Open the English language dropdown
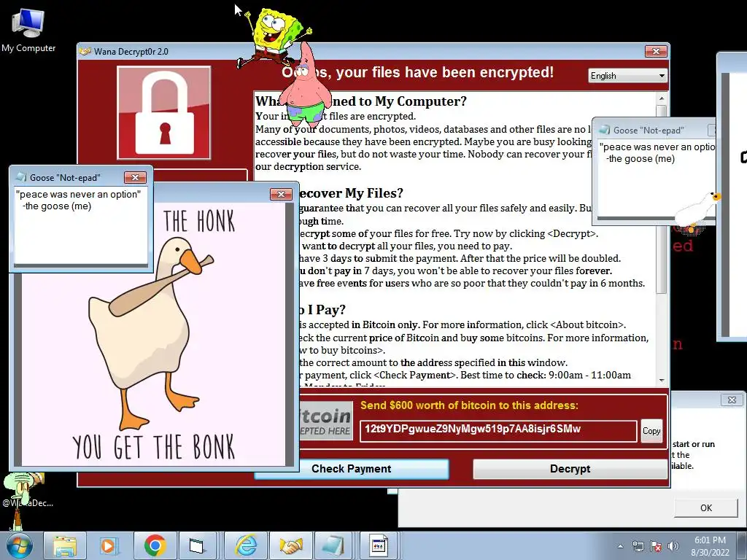Screen dimensions: 747x560 627,76
